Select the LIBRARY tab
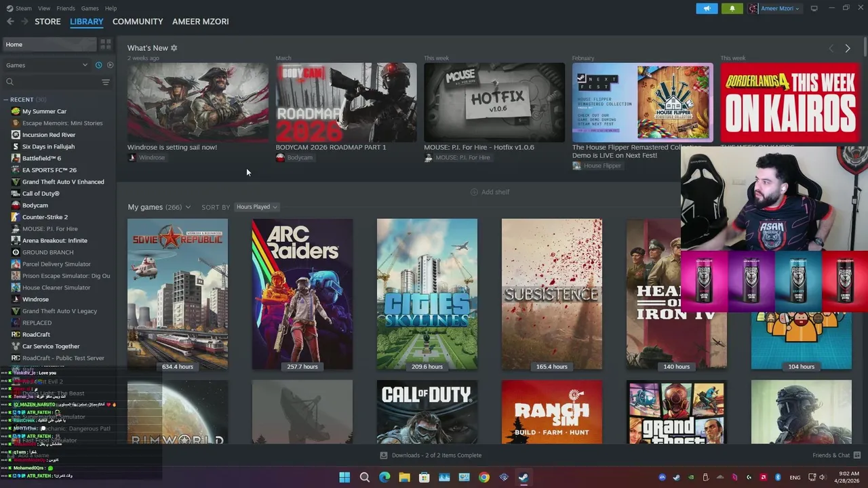The height and width of the screenshot is (488, 868). pyautogui.click(x=87, y=22)
